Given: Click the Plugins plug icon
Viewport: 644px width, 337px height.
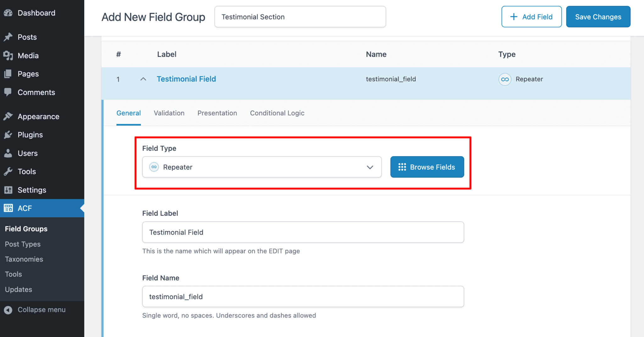Looking at the screenshot, I should pos(8,135).
